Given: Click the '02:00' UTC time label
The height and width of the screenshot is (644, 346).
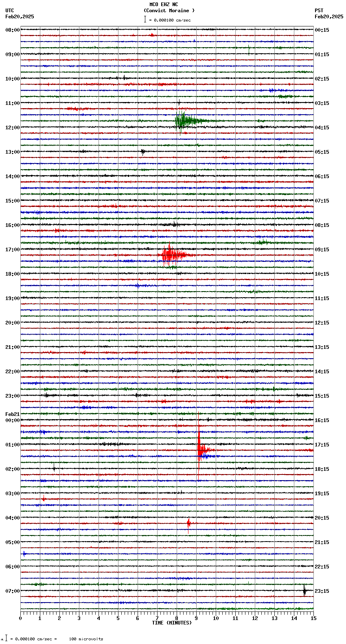Looking at the screenshot, I should pos(12,469).
